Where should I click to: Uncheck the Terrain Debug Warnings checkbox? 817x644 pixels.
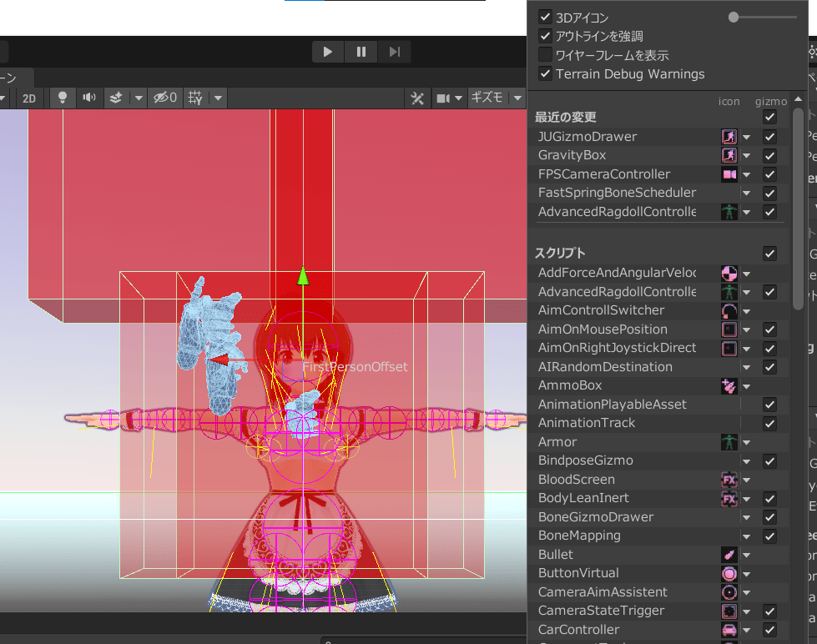(545, 74)
